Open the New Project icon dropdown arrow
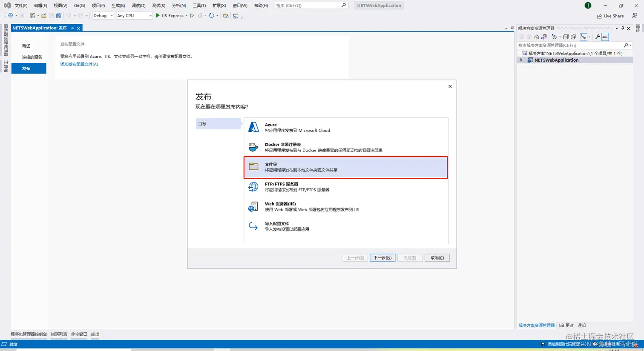644x351 pixels. (38, 16)
